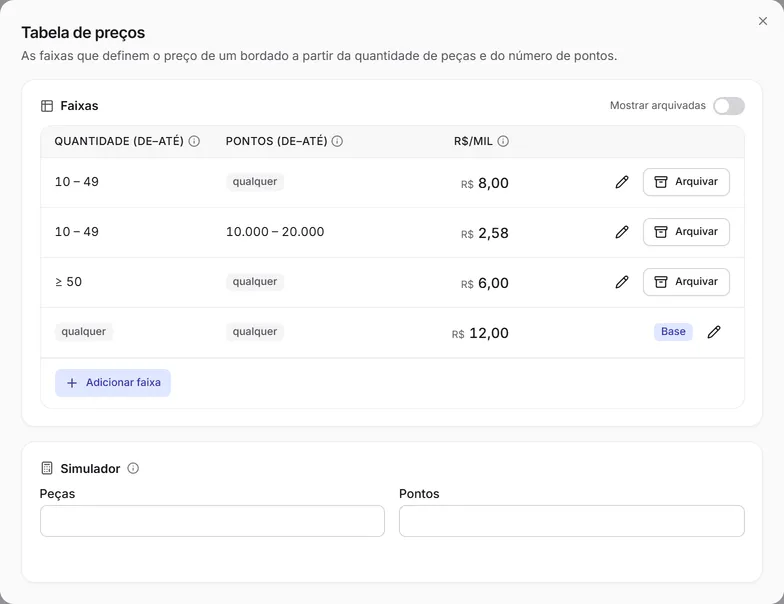Edit the 10 – 49 qualquer R$ 8,00 row
Screen dimensions: 784x604
pos(622,182)
